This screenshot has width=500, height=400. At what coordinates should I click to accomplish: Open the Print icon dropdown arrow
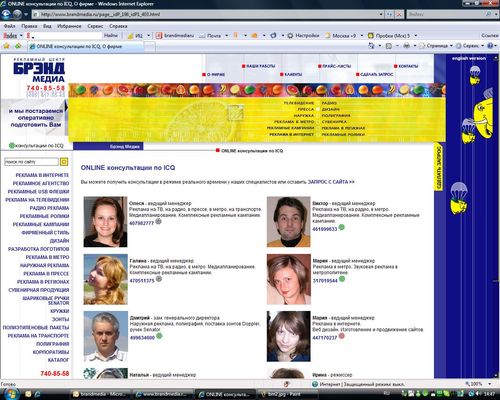click(x=415, y=46)
